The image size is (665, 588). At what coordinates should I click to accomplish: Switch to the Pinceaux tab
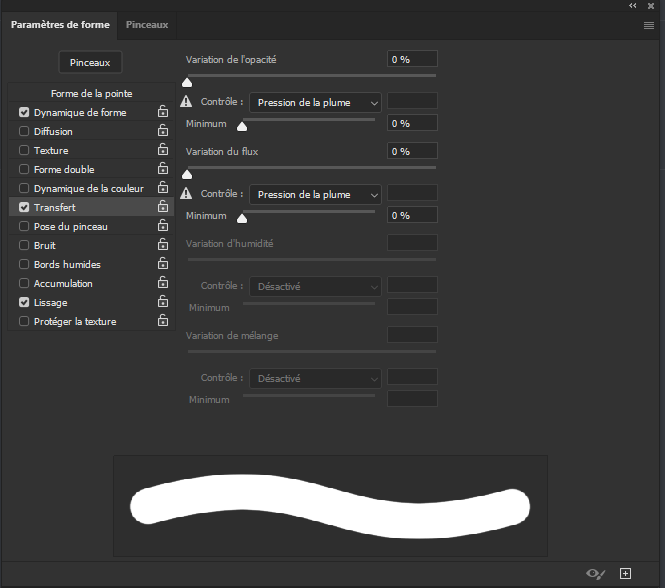[x=147, y=24]
